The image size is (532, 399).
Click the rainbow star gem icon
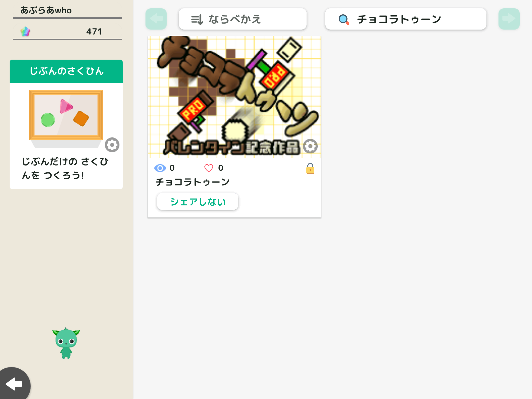(x=25, y=32)
